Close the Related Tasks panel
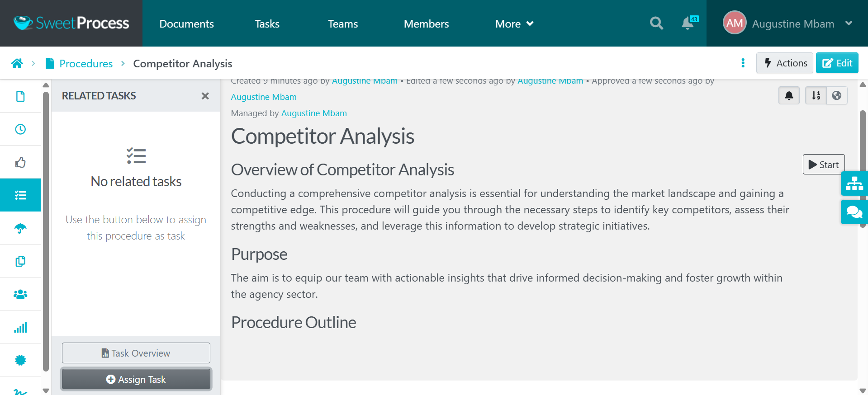 pos(205,96)
